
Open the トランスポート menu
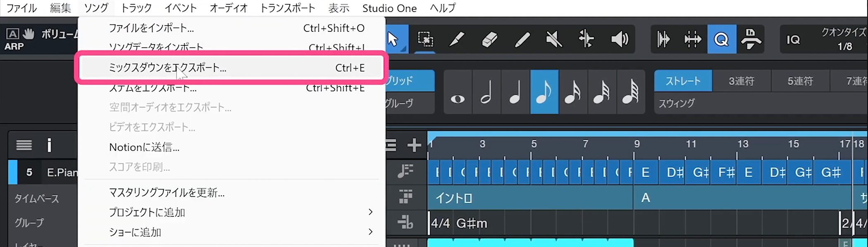click(x=287, y=8)
